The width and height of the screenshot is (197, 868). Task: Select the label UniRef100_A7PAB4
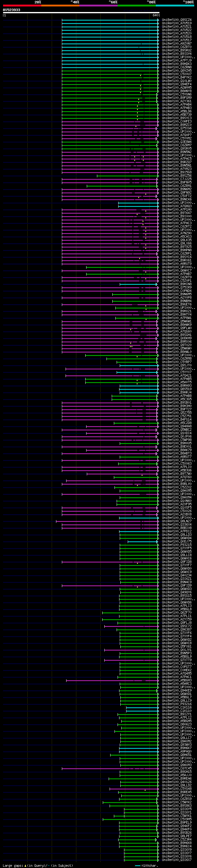[x=176, y=104]
